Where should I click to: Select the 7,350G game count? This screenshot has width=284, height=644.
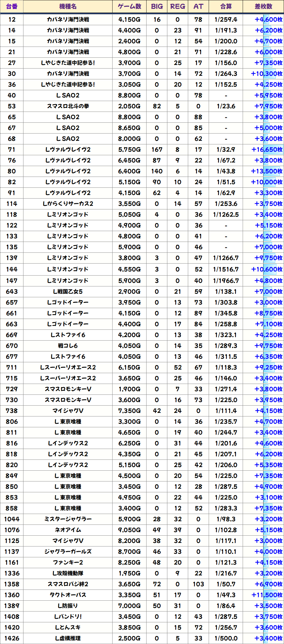(x=129, y=411)
